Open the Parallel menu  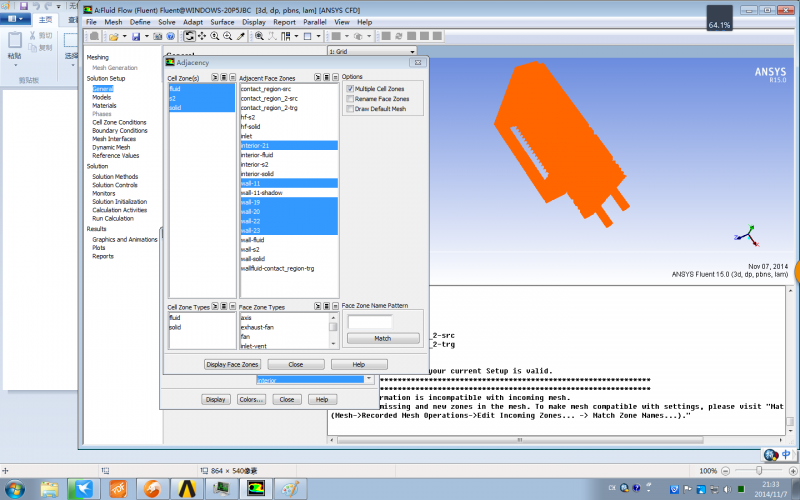pos(315,22)
